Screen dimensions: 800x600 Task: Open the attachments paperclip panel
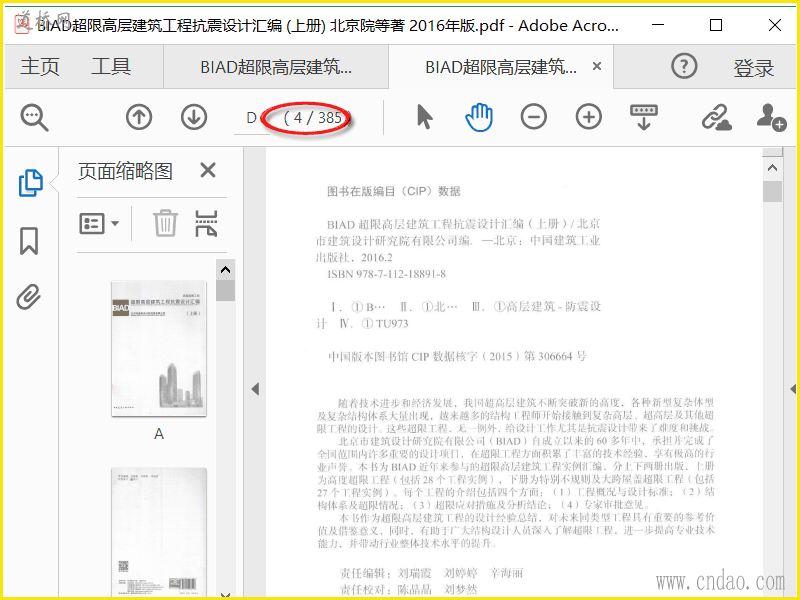tap(29, 297)
